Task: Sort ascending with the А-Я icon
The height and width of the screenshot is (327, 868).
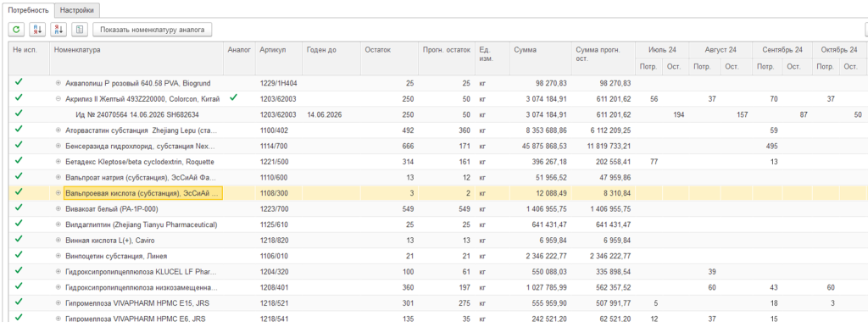Action: tap(37, 30)
